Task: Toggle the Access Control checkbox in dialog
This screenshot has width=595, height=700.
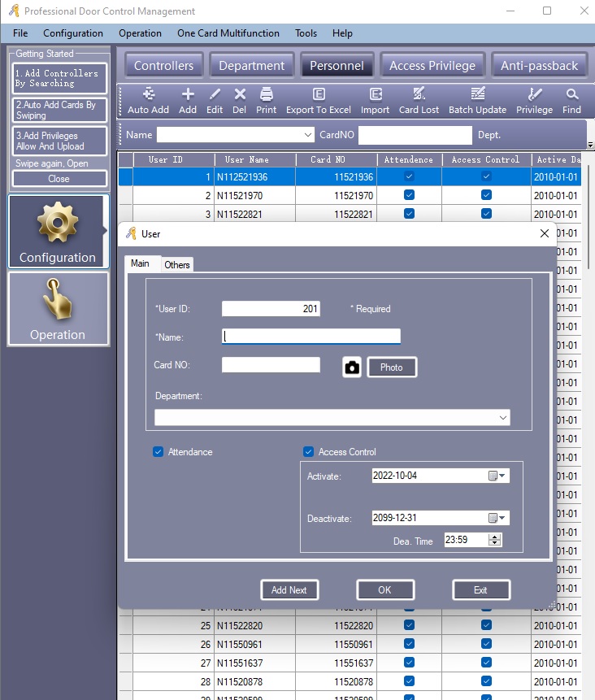Action: 308,452
